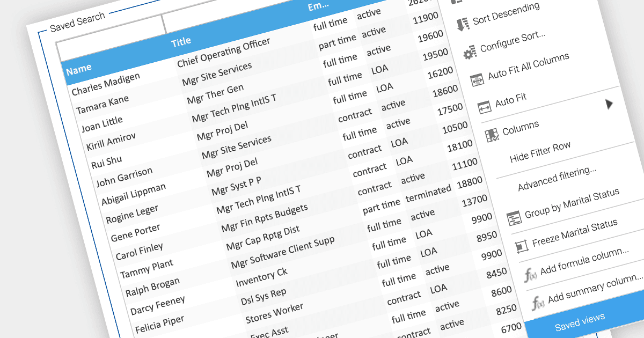Viewport: 644px width, 338px height.
Task: Click the Freeze Marital Status icon
Action: pos(522,246)
